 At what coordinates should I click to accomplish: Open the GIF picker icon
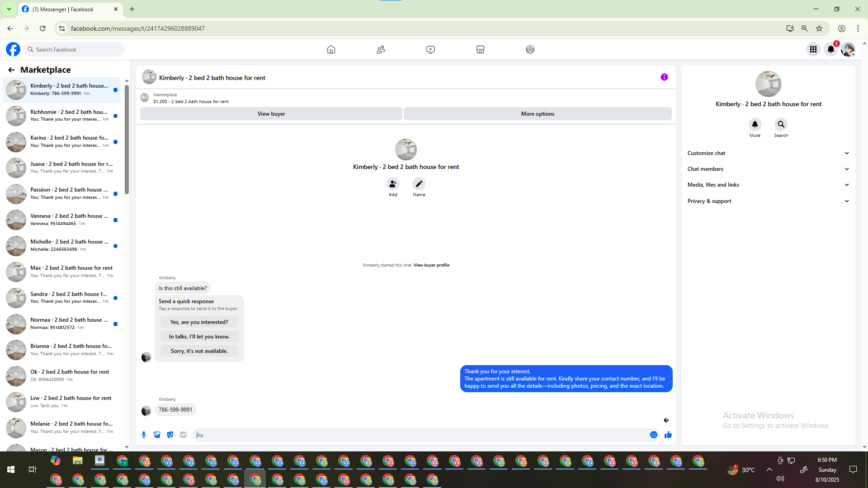click(183, 435)
